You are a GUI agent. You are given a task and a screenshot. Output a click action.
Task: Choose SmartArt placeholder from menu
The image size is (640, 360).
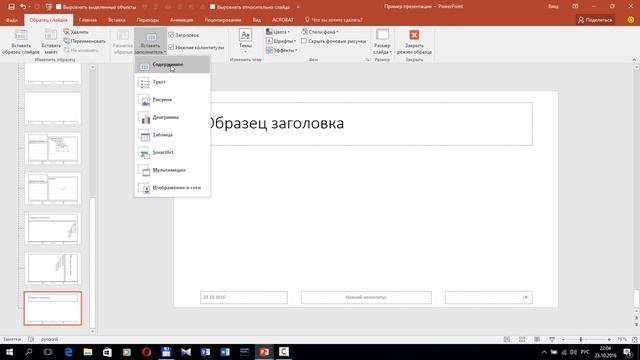click(x=172, y=153)
